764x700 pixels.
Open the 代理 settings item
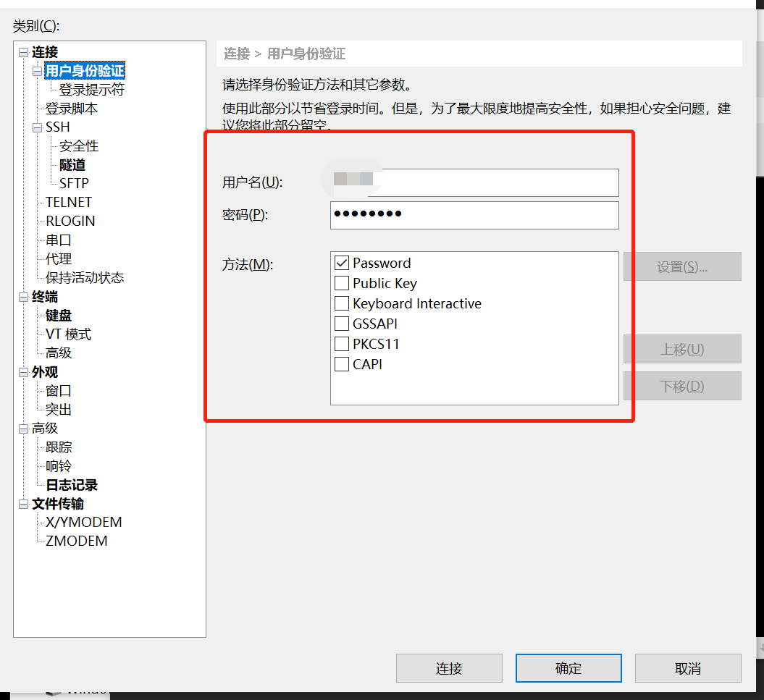click(59, 259)
